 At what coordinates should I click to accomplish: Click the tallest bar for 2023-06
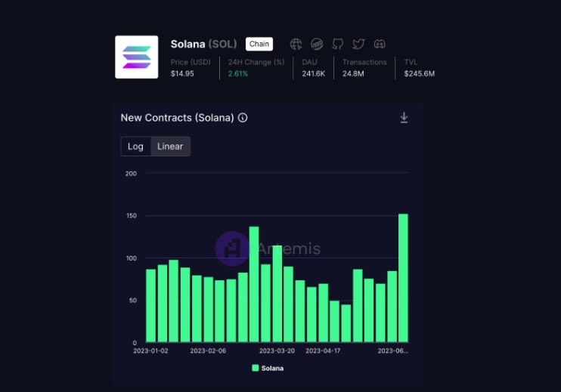403,278
